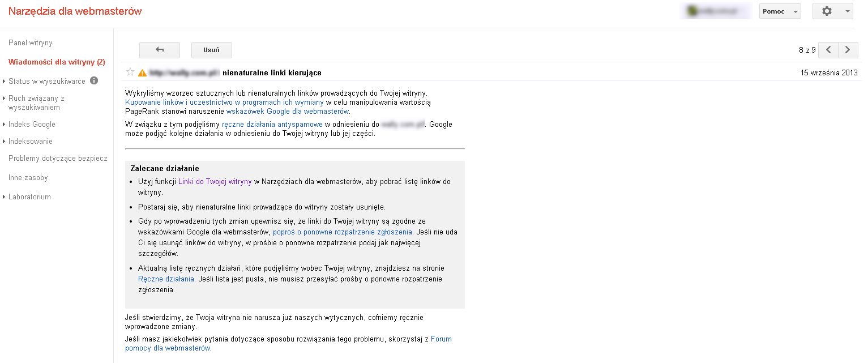Click the blurred account name in header

point(716,11)
